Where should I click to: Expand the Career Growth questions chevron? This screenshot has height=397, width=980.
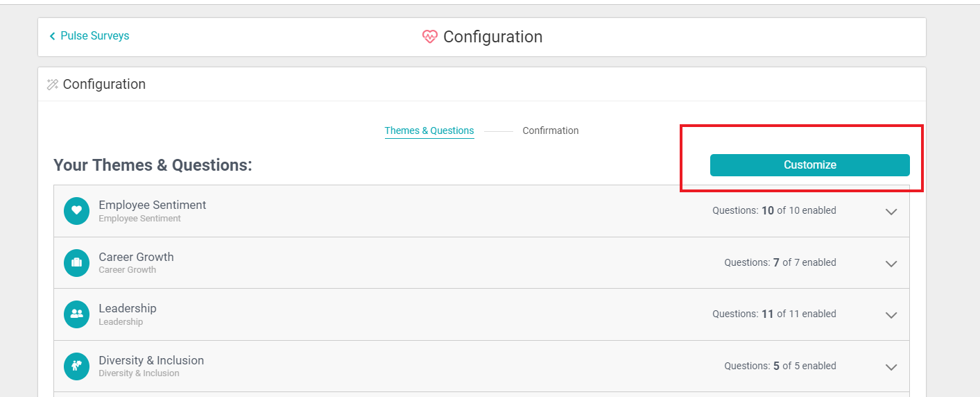coord(891,264)
